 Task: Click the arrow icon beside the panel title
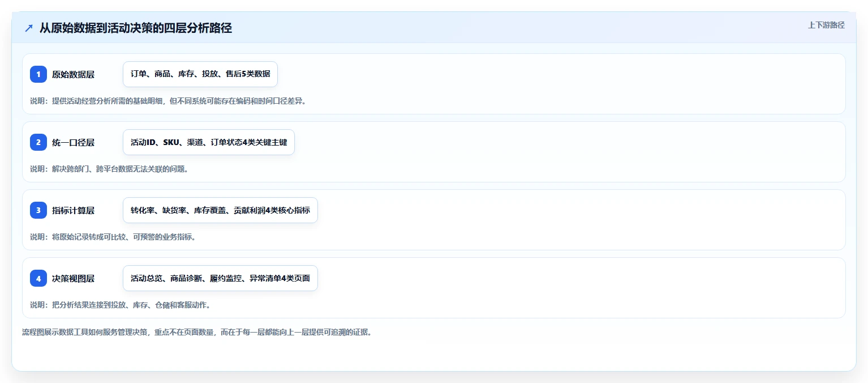point(29,28)
